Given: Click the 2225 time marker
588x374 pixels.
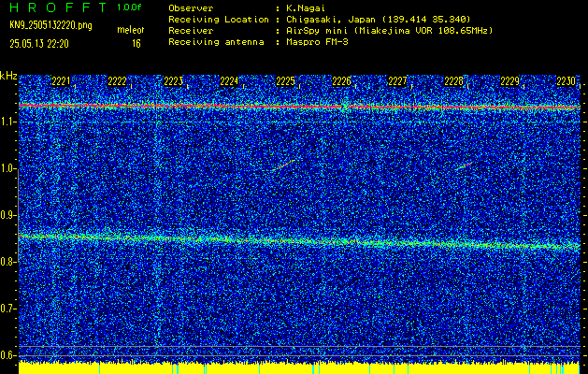Looking at the screenshot, I should point(285,81).
